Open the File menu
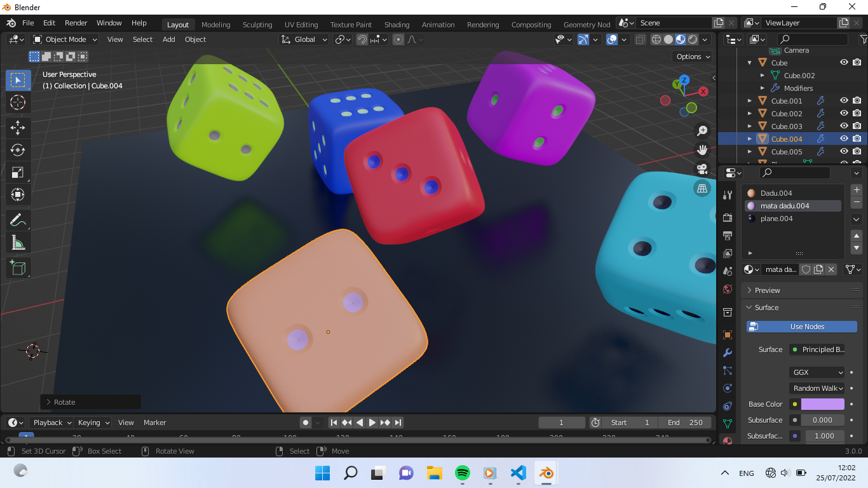 (x=28, y=23)
